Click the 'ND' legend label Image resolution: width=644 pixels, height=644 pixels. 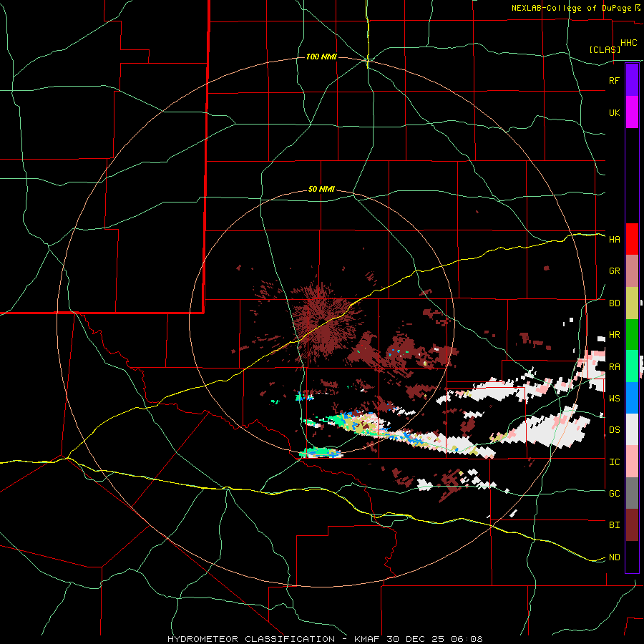614,557
